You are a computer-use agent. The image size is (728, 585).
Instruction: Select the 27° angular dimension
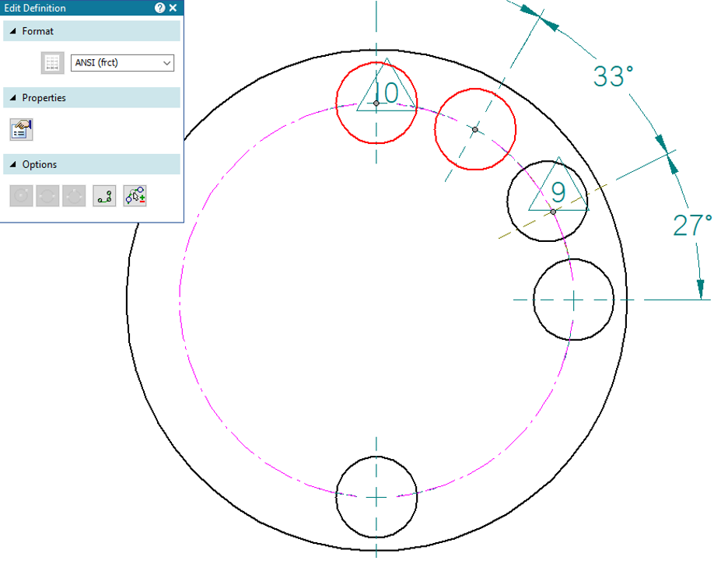(692, 226)
